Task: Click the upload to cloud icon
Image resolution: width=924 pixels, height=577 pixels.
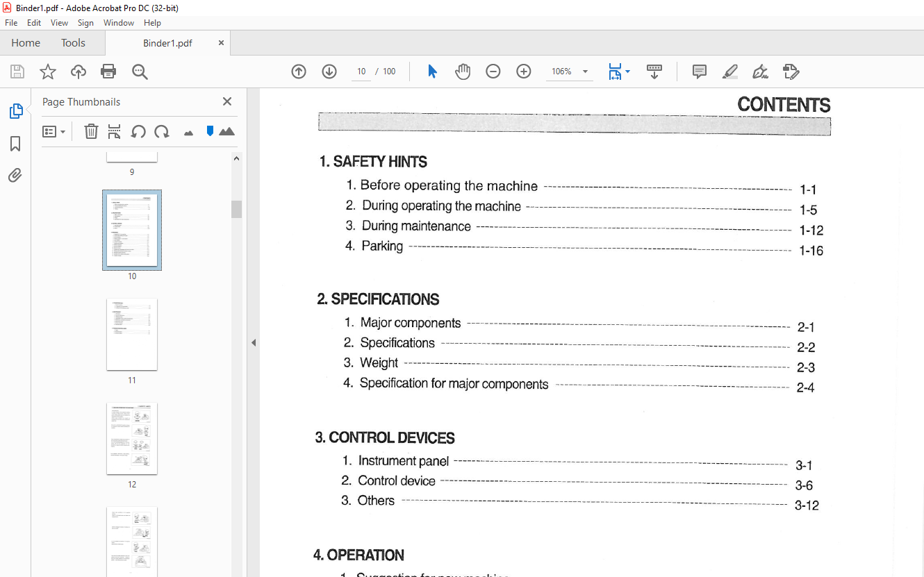Action: click(79, 72)
